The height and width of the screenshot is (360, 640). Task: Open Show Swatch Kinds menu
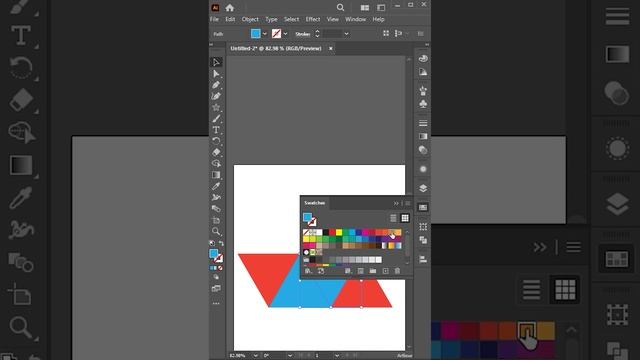tap(347, 271)
